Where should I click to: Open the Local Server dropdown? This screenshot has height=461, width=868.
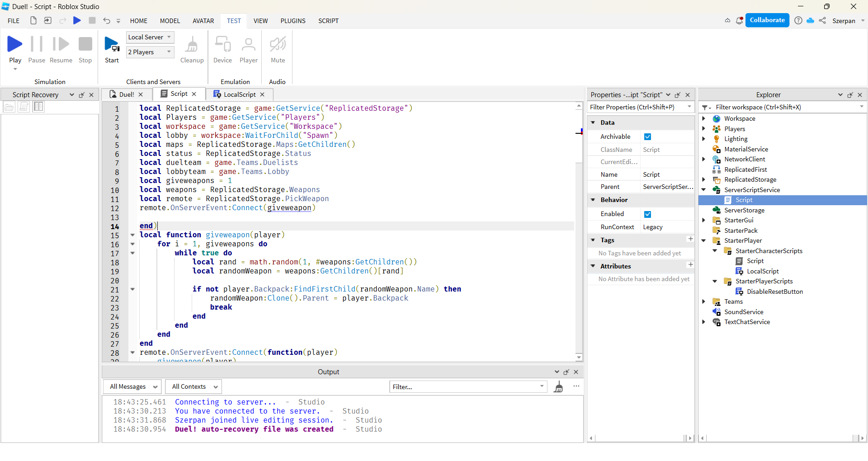(150, 37)
